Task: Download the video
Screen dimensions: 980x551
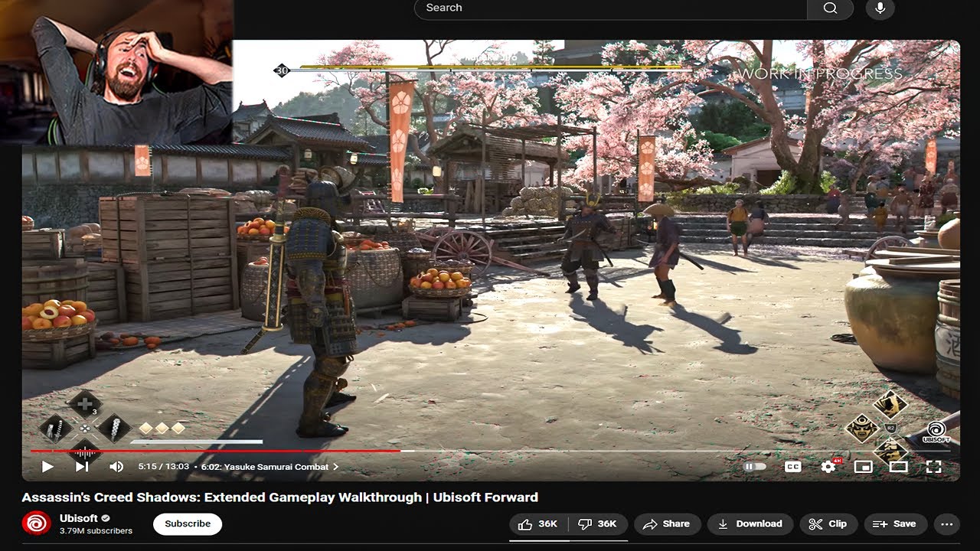Action: (x=750, y=524)
